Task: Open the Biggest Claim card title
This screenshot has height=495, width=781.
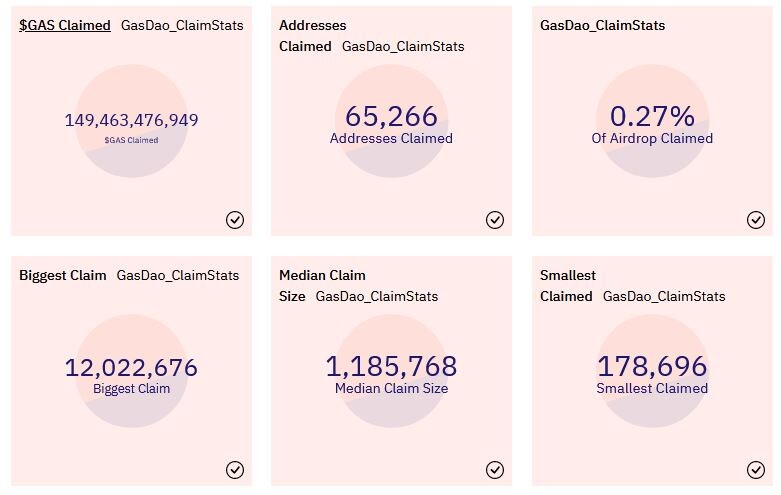Action: pos(63,275)
